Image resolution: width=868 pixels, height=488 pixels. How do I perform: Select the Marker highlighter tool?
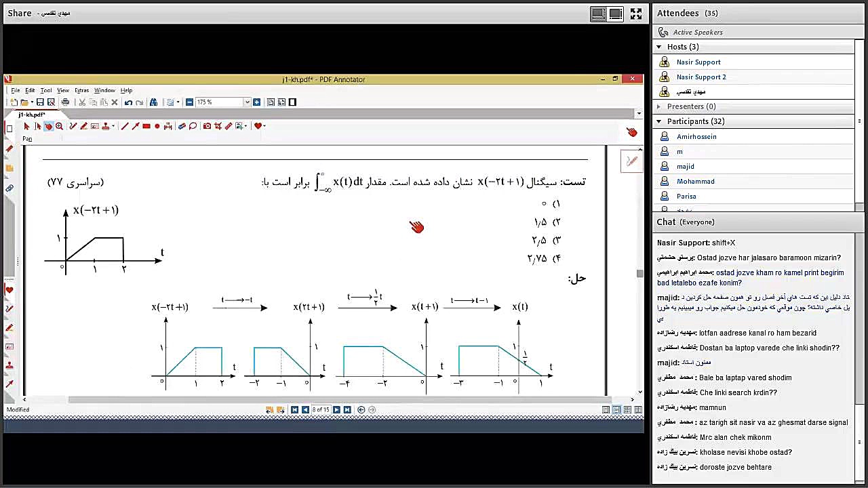coord(84,126)
